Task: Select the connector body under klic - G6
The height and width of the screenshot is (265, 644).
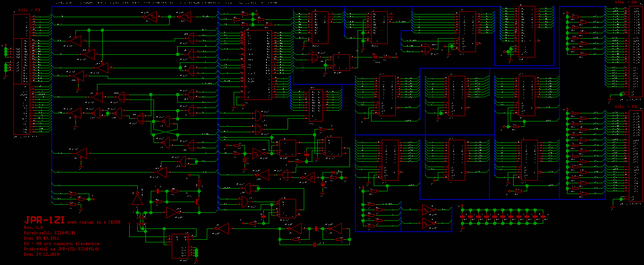Action: [x=632, y=51]
